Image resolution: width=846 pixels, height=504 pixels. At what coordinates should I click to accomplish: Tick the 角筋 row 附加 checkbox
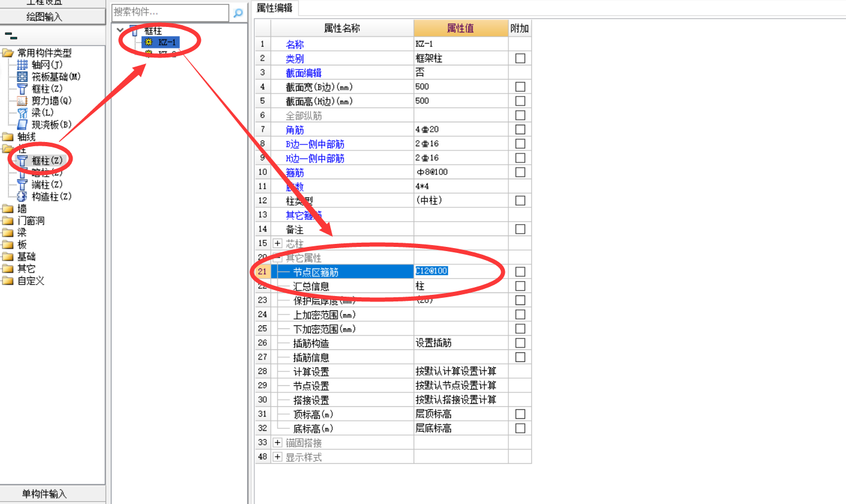click(520, 129)
